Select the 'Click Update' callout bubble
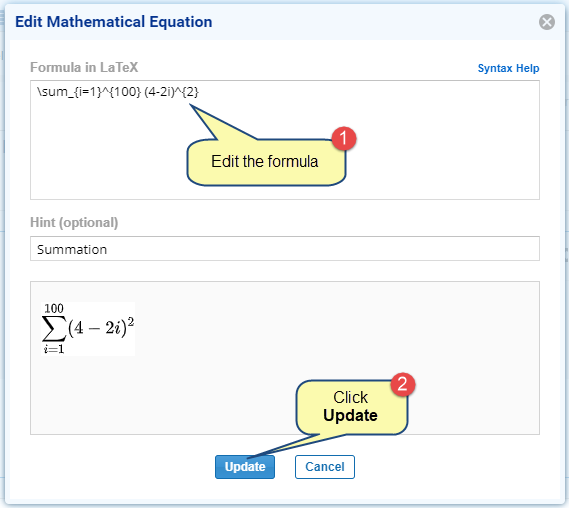 (351, 407)
